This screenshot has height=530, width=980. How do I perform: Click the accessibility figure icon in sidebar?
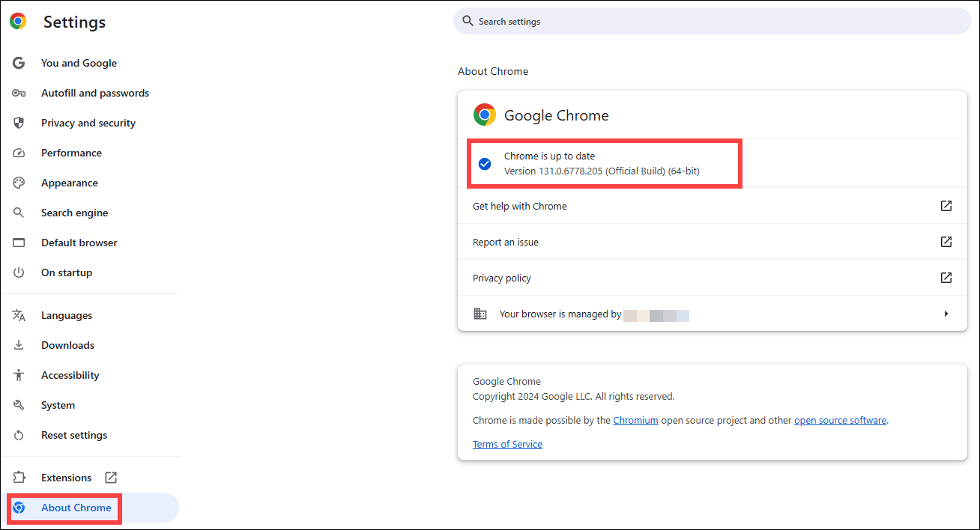tap(19, 375)
